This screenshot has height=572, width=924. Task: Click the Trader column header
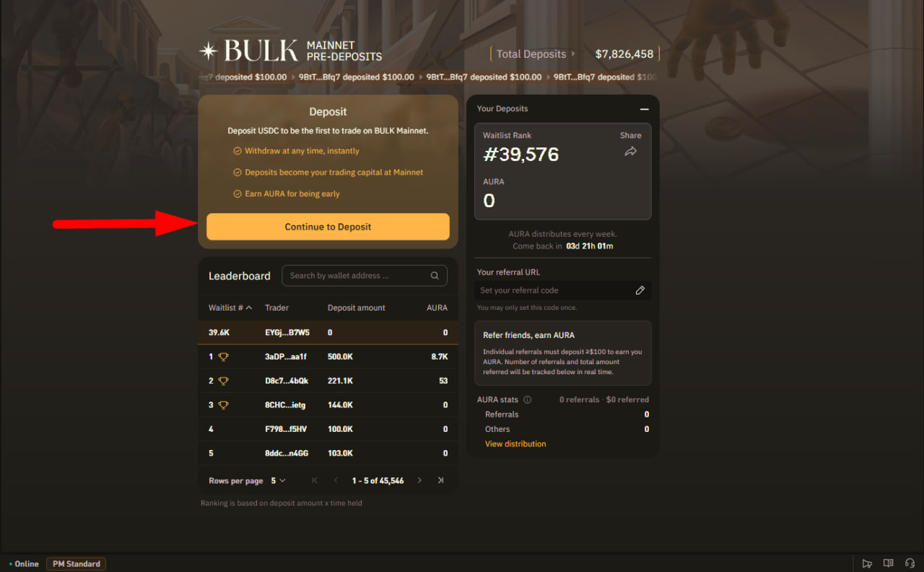[x=276, y=308]
